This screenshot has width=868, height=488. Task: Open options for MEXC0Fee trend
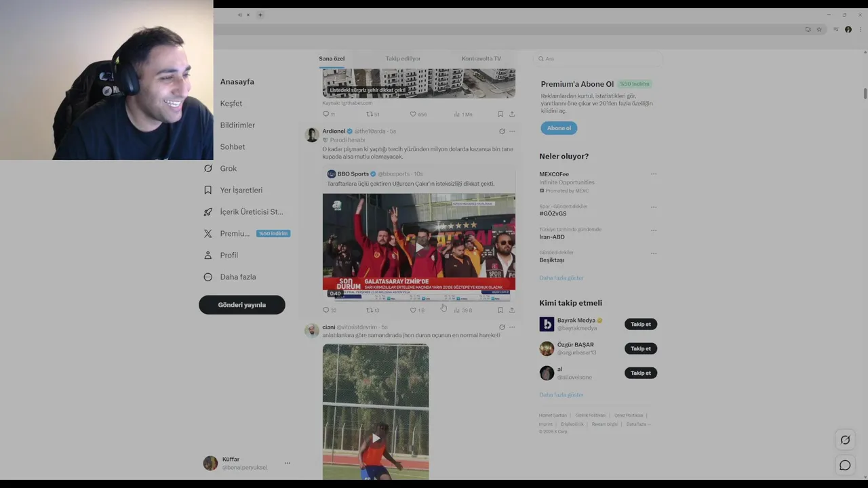[x=654, y=174]
